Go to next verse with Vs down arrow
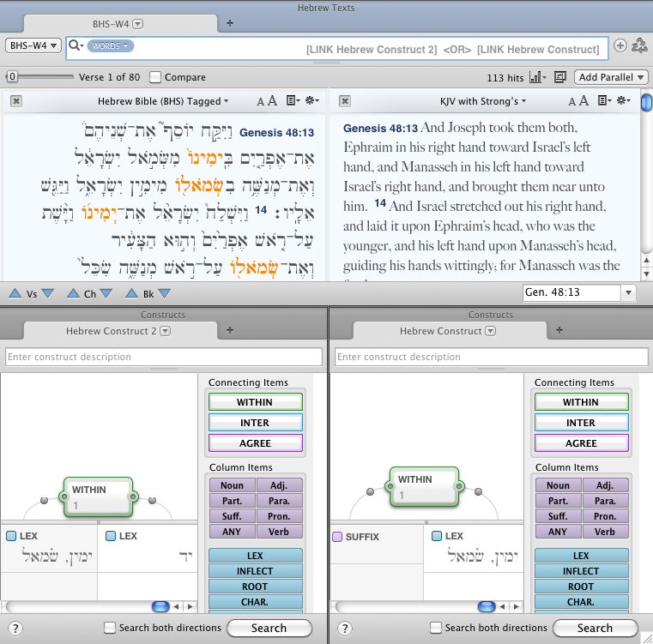Viewport: 653px width, 644px height. pyautogui.click(x=48, y=293)
